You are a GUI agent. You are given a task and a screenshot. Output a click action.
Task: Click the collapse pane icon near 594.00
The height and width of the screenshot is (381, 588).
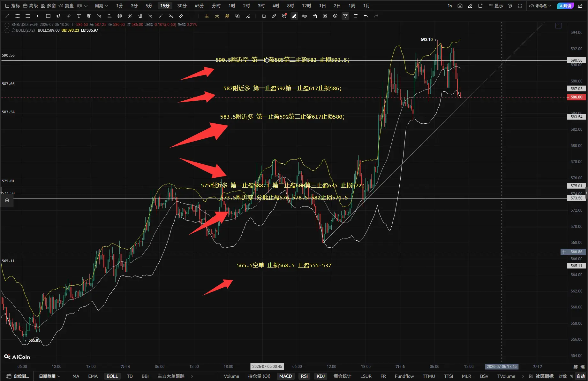(558, 26)
